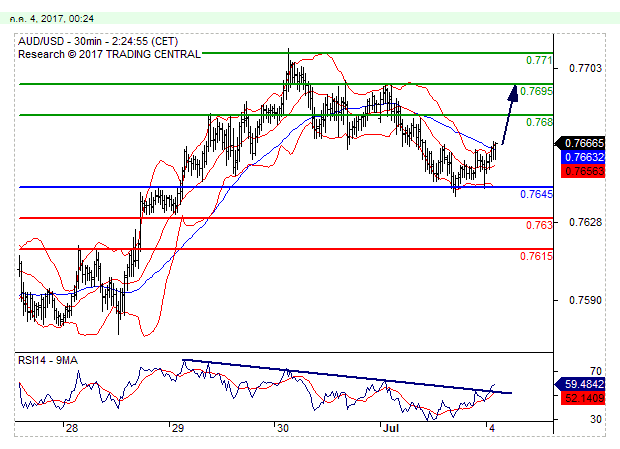Click the blue 59.4842 RSI value tag
The height and width of the screenshot is (449, 620).
tap(580, 384)
